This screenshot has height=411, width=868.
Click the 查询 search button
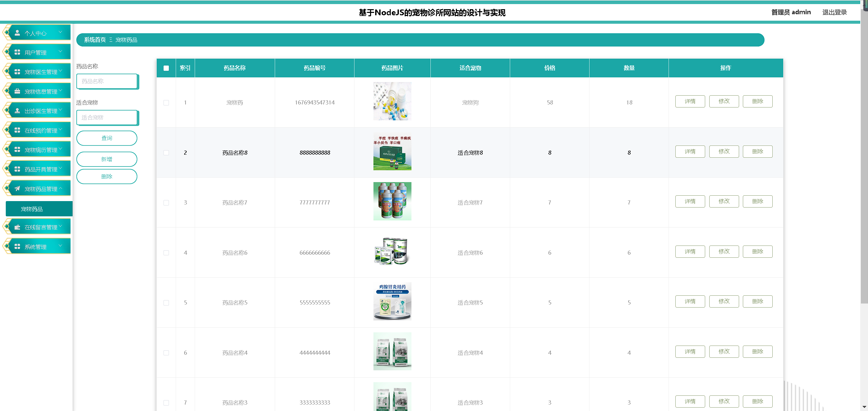point(107,138)
